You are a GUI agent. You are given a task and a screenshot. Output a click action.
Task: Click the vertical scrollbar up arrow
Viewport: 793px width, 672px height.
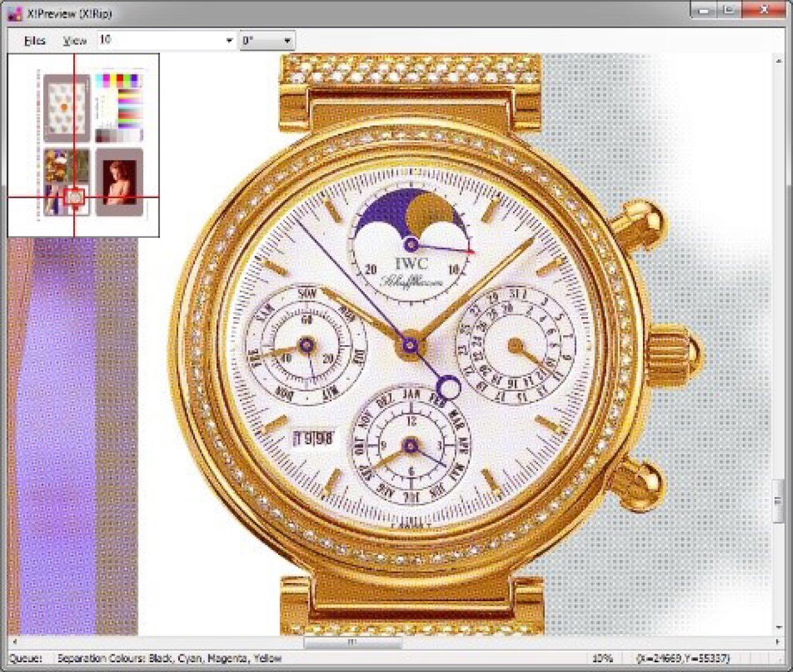(x=778, y=61)
